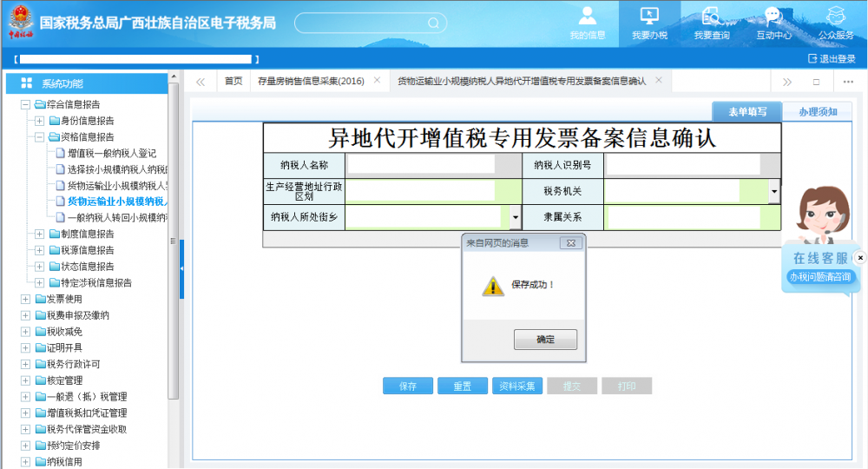Switch to 办理须知 tab
The image size is (868, 469).
point(818,112)
